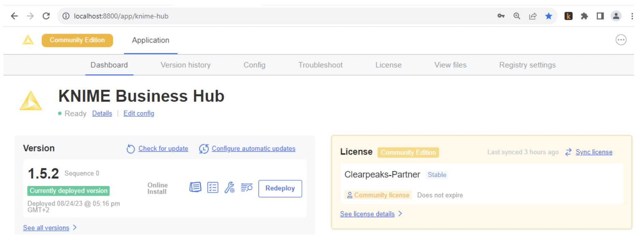
Task: Open site info icon in the address bar
Action: pos(66,16)
